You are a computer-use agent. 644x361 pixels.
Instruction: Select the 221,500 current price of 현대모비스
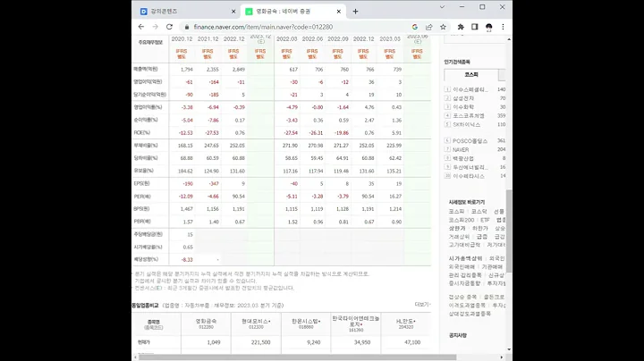pos(261,342)
